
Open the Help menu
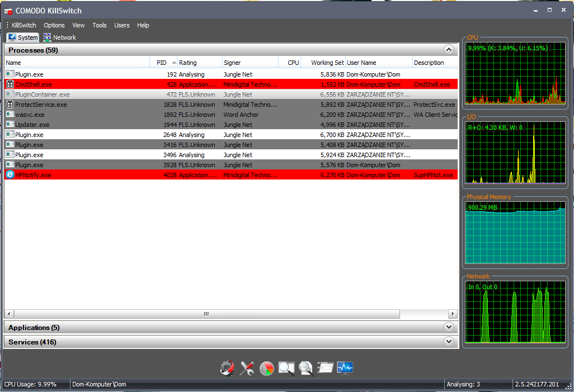(x=143, y=25)
